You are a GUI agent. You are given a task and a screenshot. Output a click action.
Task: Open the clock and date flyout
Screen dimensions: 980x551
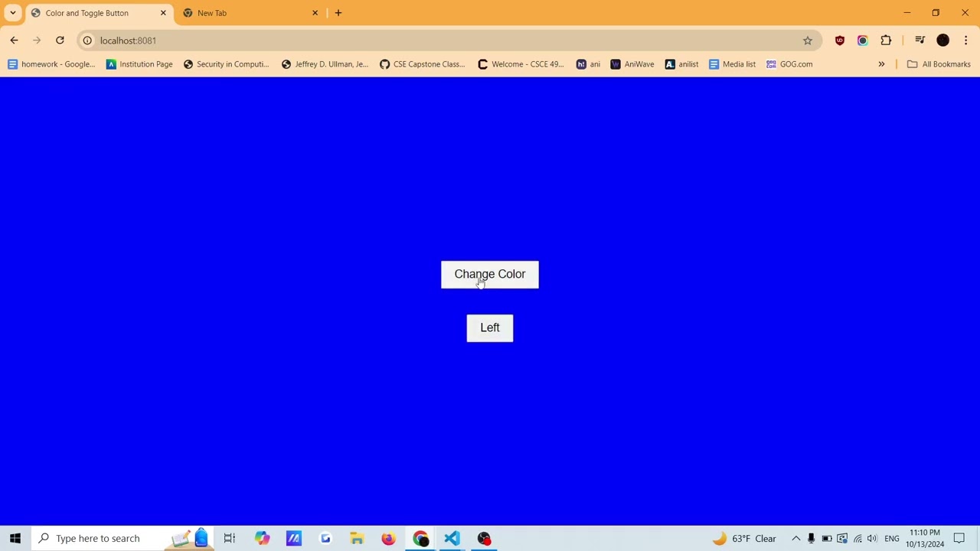pos(925,539)
